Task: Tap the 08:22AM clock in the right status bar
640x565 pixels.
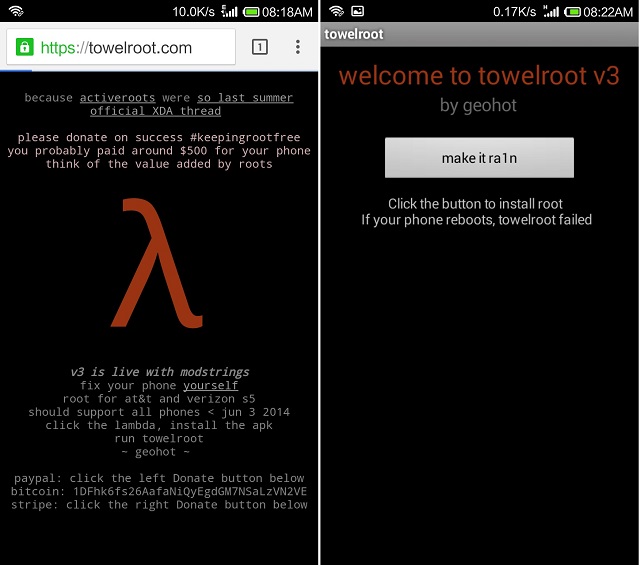Action: click(608, 12)
